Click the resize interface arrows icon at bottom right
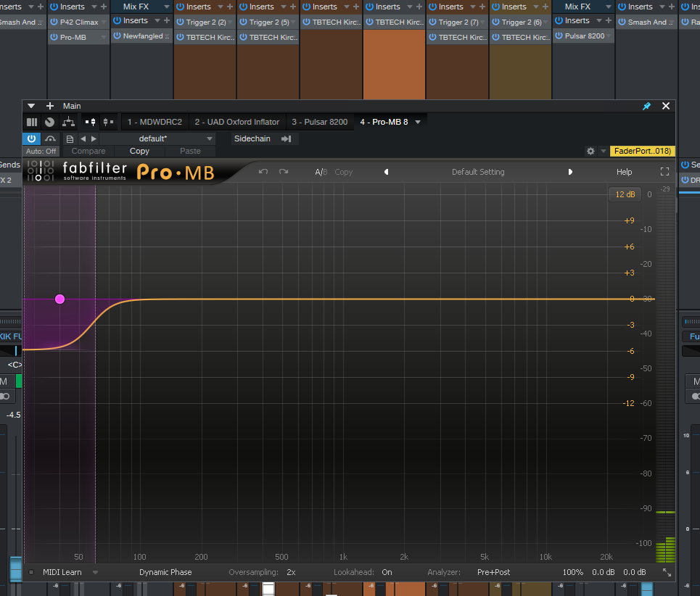700x596 pixels. (x=667, y=572)
